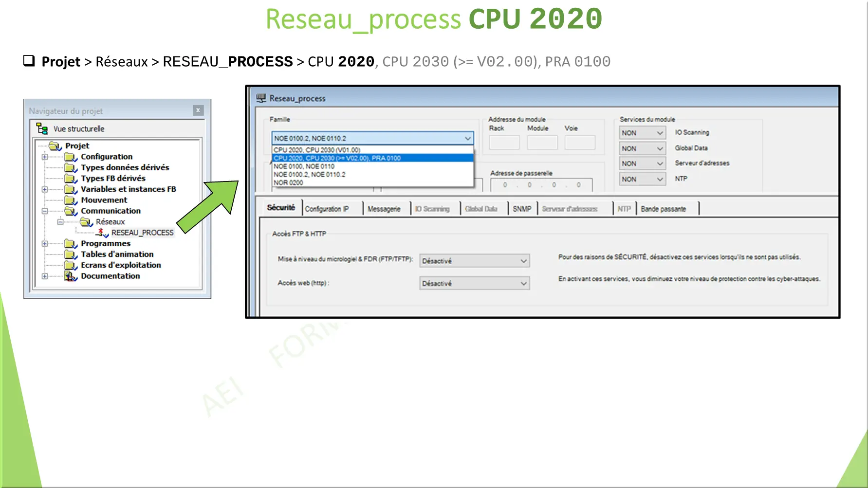The width and height of the screenshot is (868, 488).
Task: Click the Types FB dérivés folder icon
Action: [70, 178]
